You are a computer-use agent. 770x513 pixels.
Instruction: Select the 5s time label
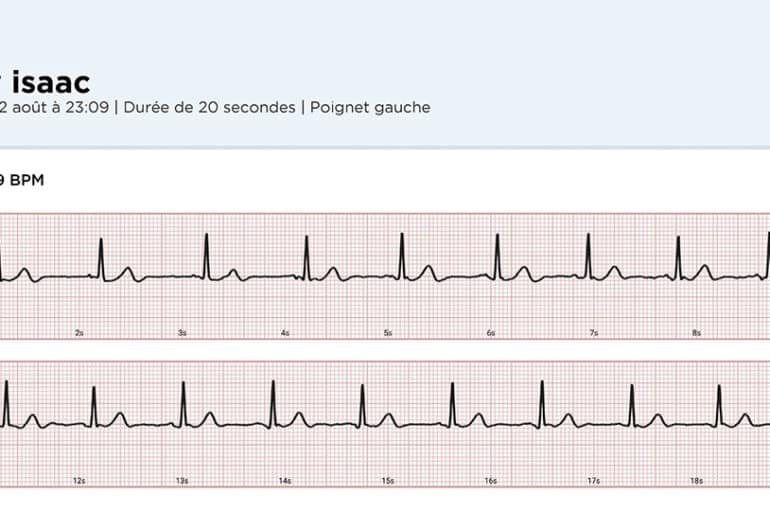(x=388, y=333)
